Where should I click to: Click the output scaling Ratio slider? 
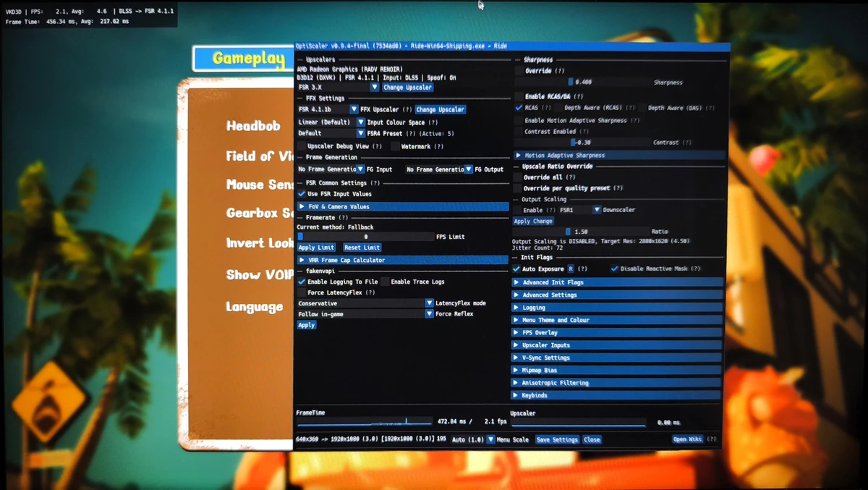click(x=581, y=232)
